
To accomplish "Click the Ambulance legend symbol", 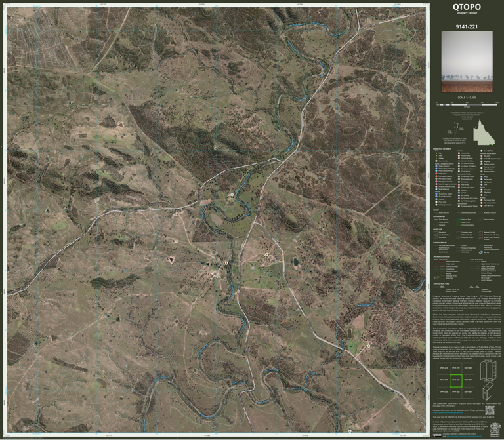I will [436, 174].
